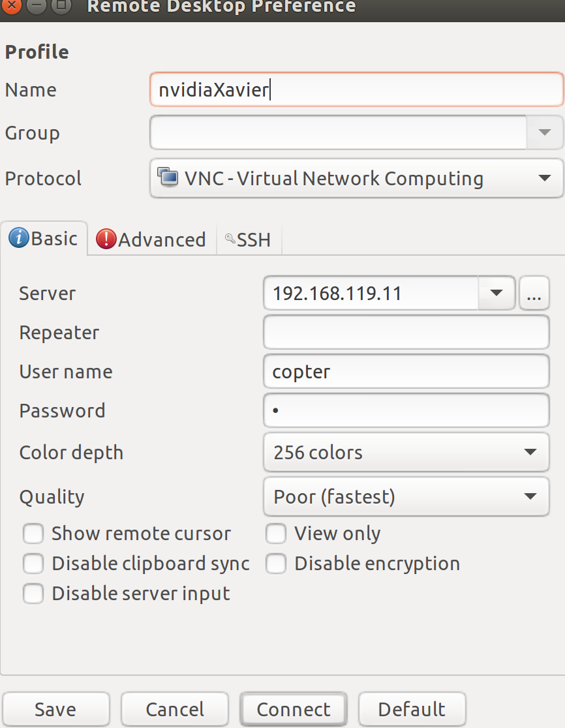This screenshot has width=565, height=728.
Task: Click the Quality dropdown arrow
Action: tap(530, 496)
